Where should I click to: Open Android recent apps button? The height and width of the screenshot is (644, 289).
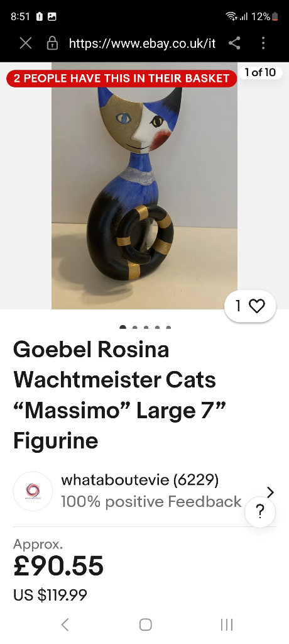click(x=227, y=625)
